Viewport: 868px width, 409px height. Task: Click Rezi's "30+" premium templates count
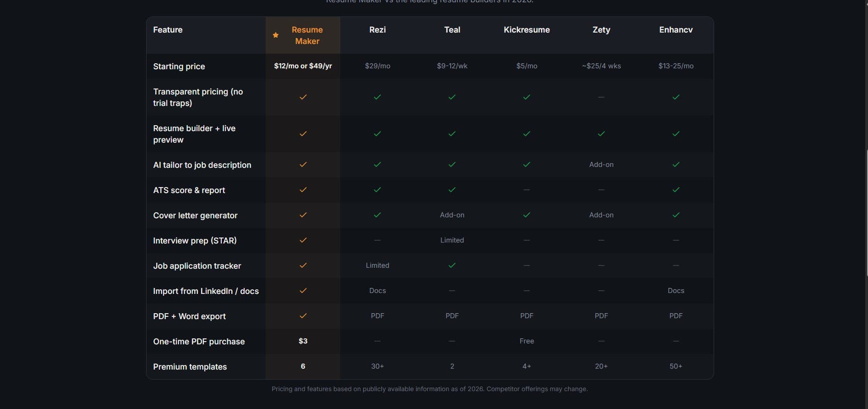click(x=377, y=366)
